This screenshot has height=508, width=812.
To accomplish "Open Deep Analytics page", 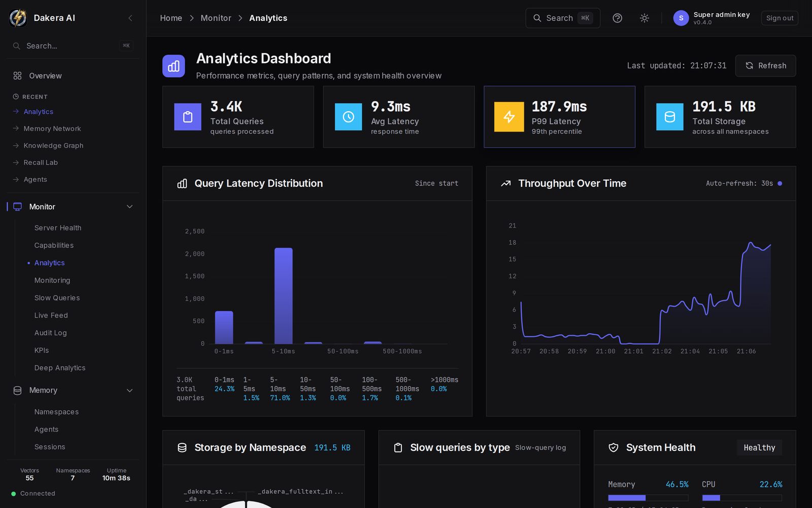I will coord(60,368).
